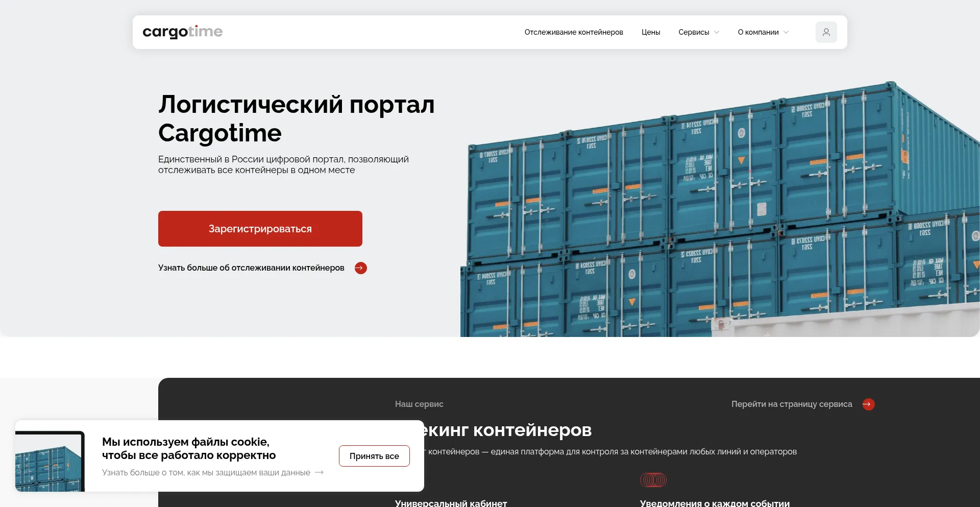Follow Узнать больше об отслеживании контейнеров link
Viewport: 980px width, 507px height.
(251, 268)
